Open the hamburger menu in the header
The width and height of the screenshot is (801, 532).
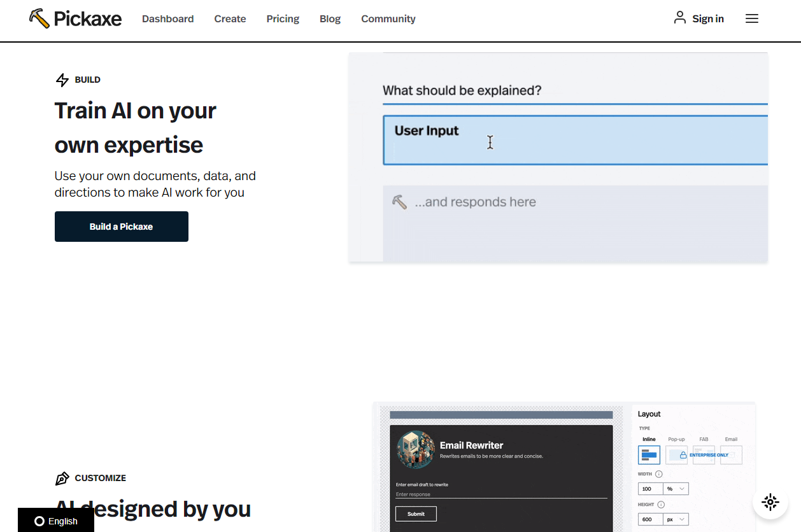click(752, 19)
